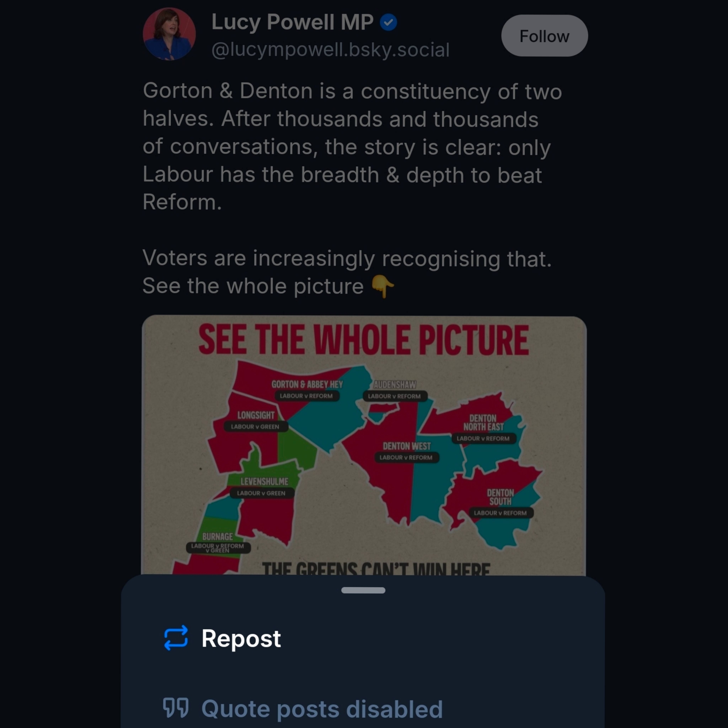Click the Burnage ward label

pyautogui.click(x=217, y=536)
